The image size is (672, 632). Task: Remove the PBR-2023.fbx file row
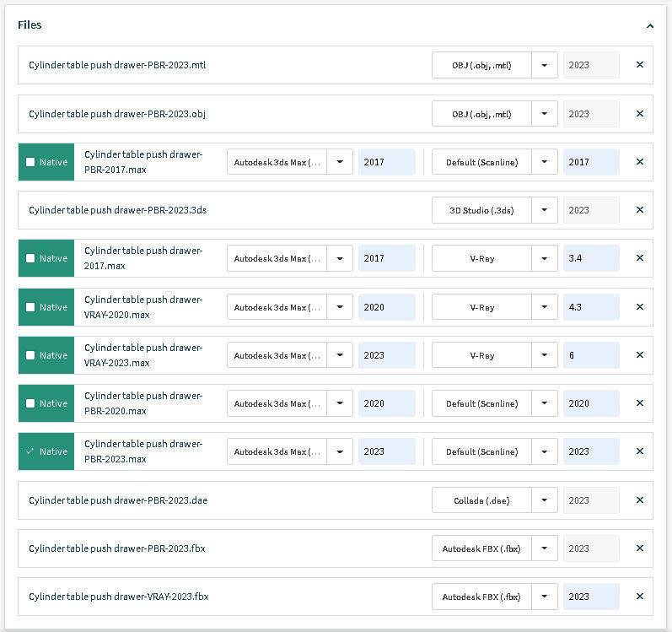point(639,548)
